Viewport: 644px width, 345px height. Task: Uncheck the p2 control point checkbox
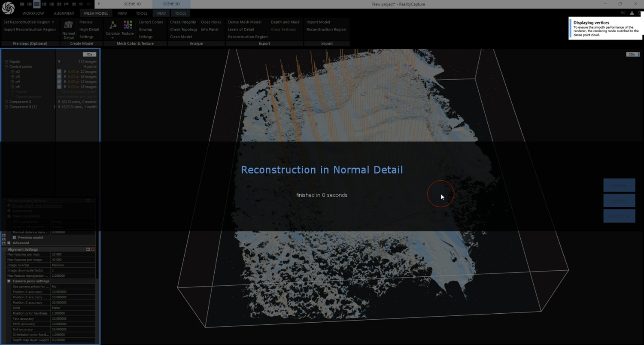(x=59, y=72)
